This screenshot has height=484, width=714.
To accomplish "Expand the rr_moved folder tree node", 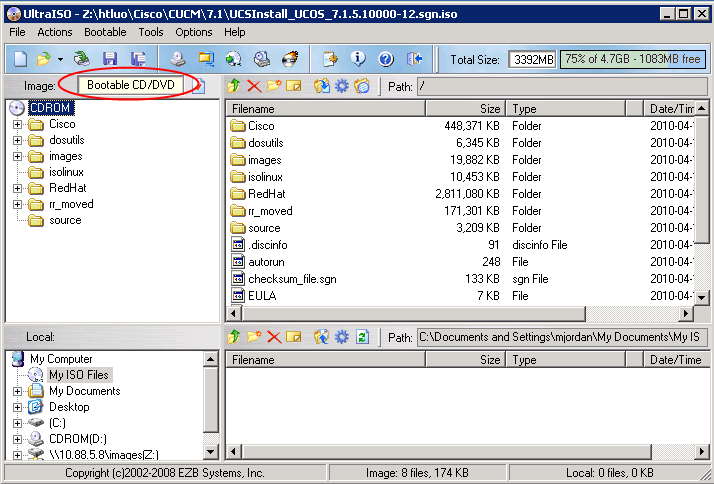I will (x=17, y=204).
